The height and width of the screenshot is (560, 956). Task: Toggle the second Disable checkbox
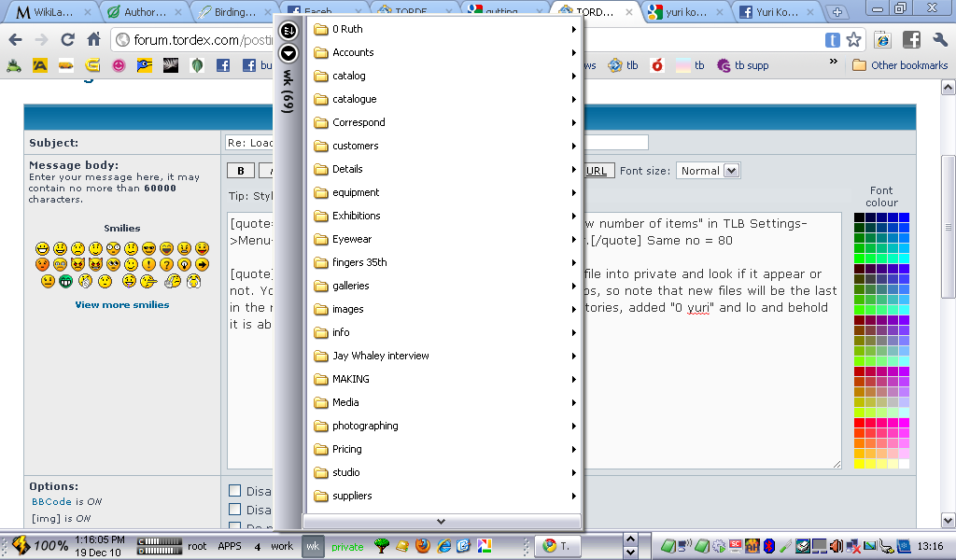pyautogui.click(x=235, y=511)
